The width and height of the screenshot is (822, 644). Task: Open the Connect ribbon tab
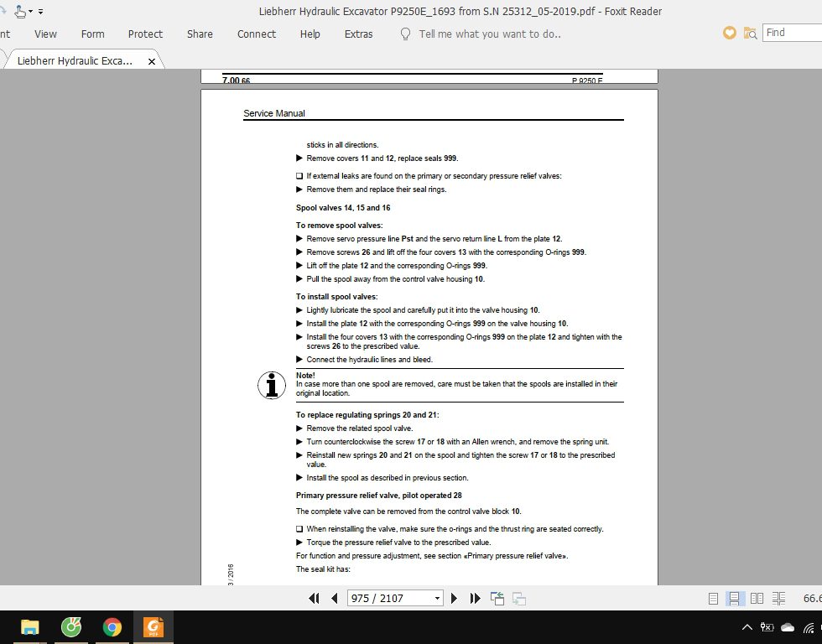(x=257, y=34)
